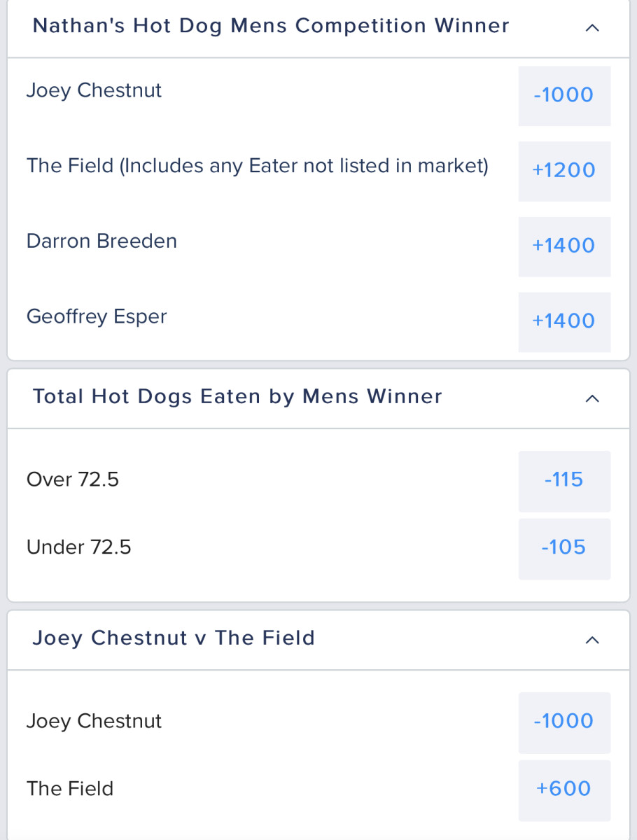The height and width of the screenshot is (840, 637).
Task: Pick The Field +1200 odds
Action: [x=564, y=171]
